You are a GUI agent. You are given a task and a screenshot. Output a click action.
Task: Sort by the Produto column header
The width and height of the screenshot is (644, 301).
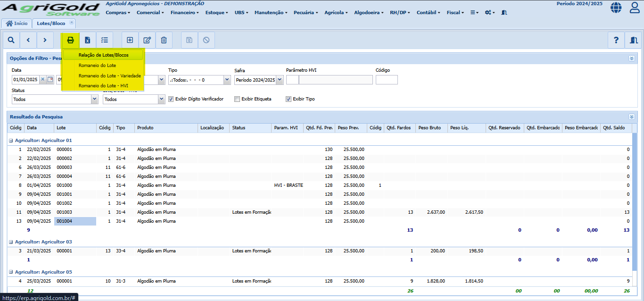pos(166,128)
